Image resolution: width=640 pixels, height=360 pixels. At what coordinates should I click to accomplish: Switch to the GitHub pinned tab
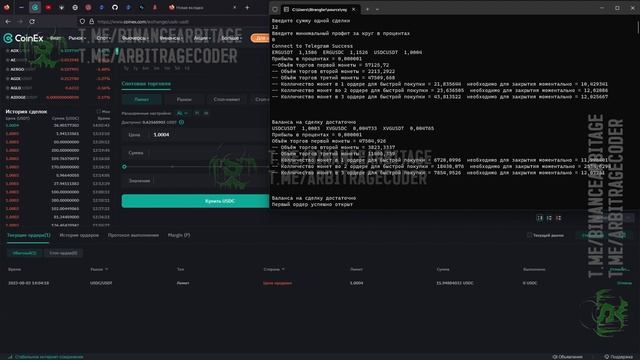point(115,7)
